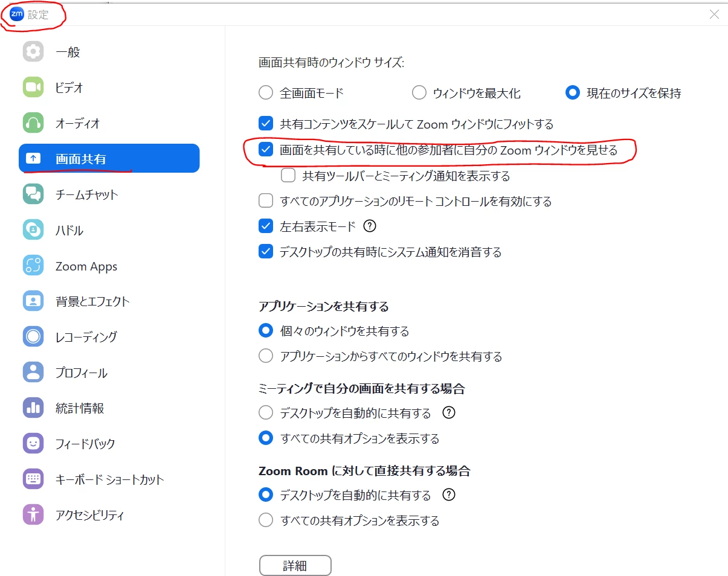Click the Video (ビデオ) camera icon

[x=33, y=87]
